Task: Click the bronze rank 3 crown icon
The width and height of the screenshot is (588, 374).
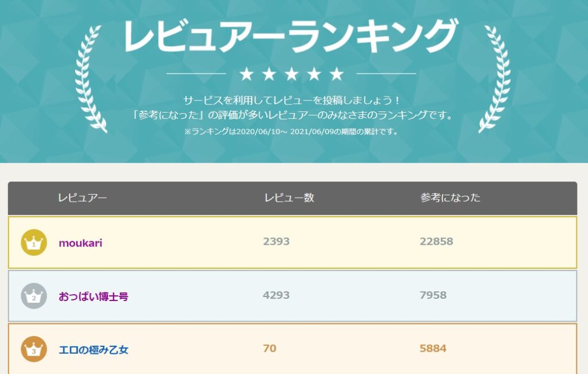Action: pos(34,349)
